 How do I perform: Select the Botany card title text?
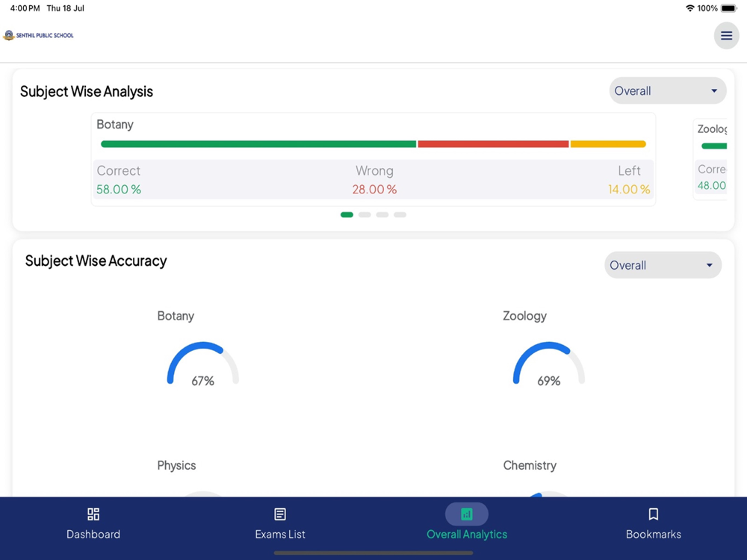pos(115,124)
